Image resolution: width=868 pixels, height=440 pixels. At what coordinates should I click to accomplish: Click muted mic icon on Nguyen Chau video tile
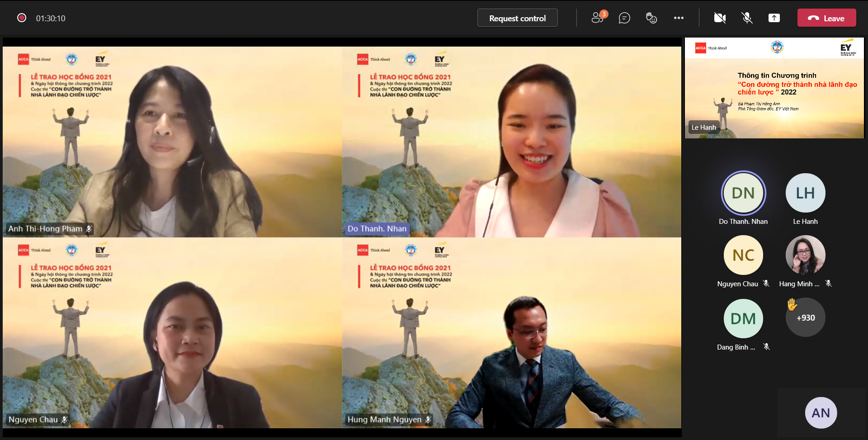[x=64, y=420]
